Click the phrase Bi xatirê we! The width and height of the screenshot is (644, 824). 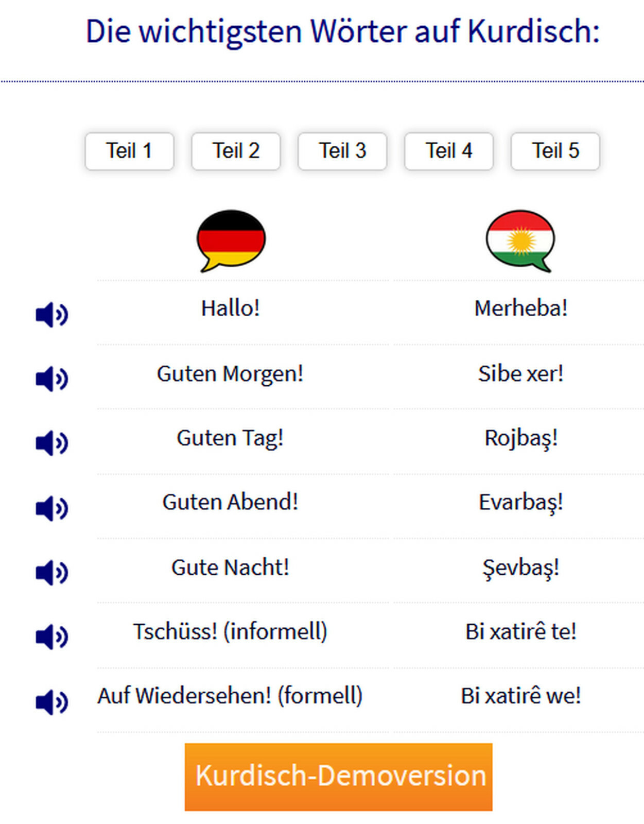(521, 696)
